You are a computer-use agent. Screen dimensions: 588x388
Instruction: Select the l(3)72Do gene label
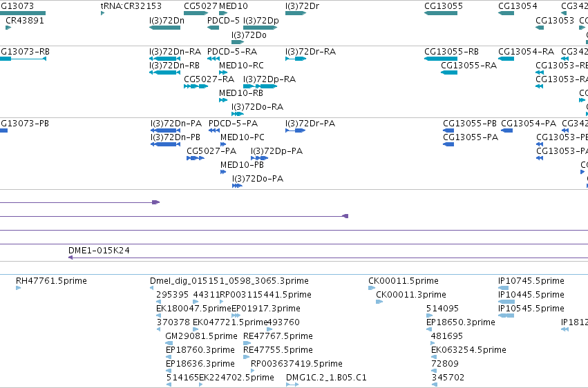pos(249,35)
